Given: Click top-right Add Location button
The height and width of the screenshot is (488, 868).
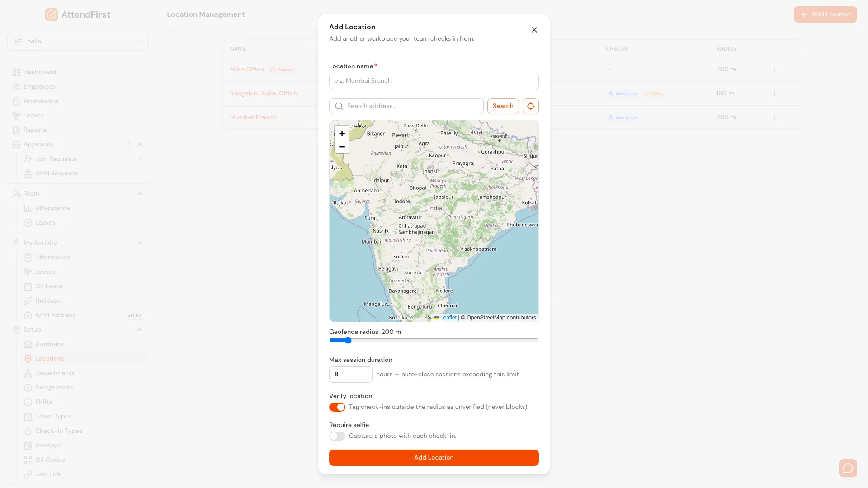Looking at the screenshot, I should pyautogui.click(x=826, y=14).
